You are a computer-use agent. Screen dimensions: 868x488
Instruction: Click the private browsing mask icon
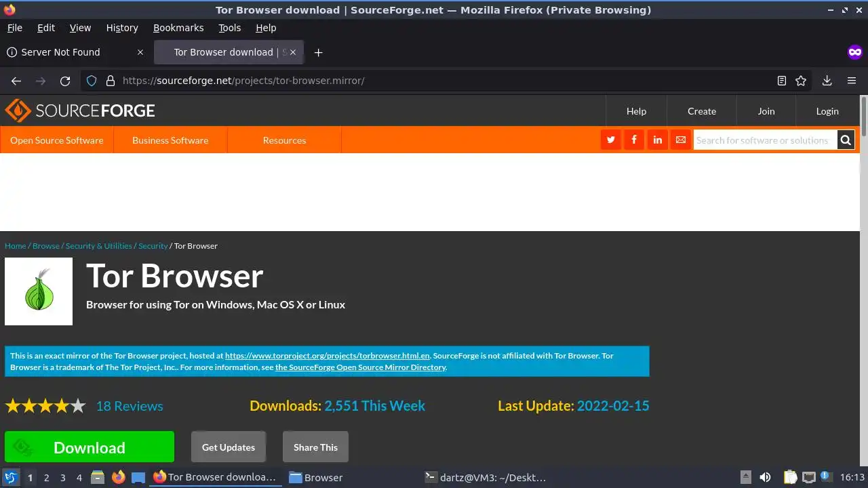pos(854,52)
